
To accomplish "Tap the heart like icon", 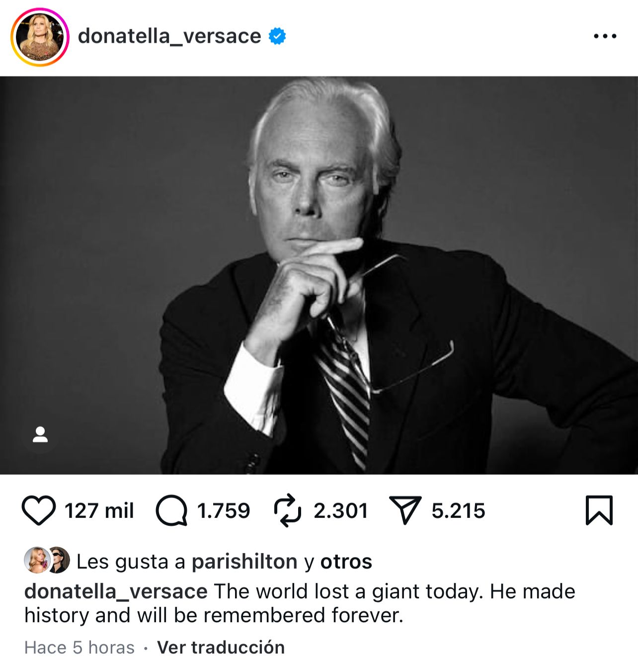I will [x=38, y=510].
